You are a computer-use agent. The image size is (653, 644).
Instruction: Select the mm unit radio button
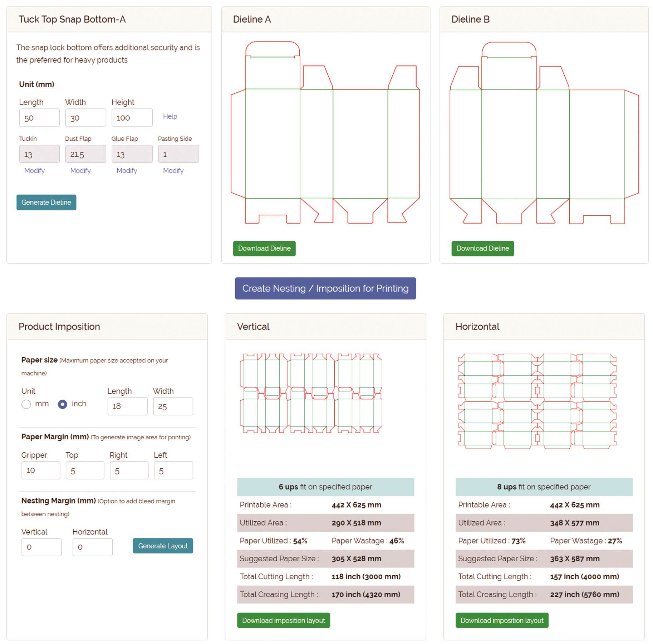tap(26, 404)
